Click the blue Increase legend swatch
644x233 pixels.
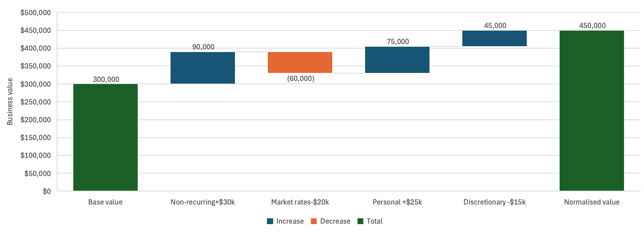(270, 221)
